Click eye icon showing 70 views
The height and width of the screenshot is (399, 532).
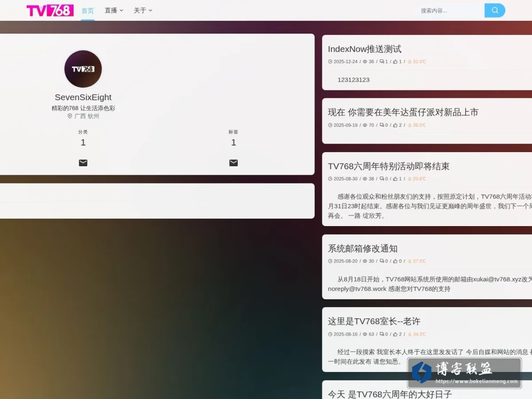pyautogui.click(x=365, y=125)
